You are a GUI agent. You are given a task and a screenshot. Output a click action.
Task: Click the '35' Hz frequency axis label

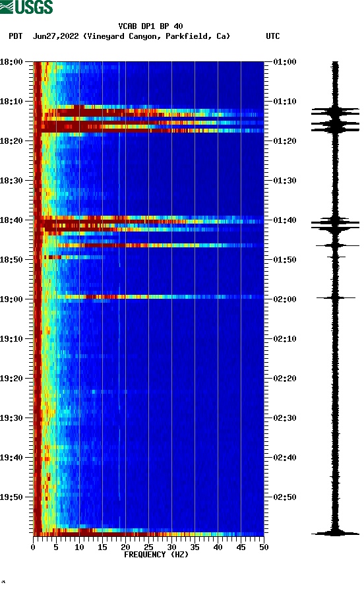pyautogui.click(x=195, y=547)
